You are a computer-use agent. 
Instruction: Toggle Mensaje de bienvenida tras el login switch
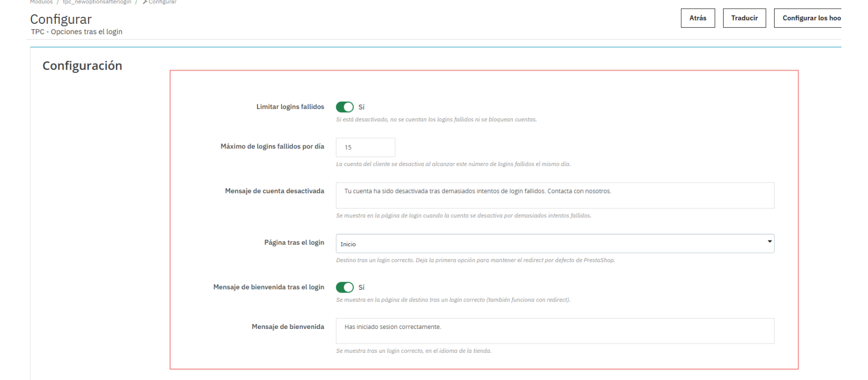click(344, 287)
